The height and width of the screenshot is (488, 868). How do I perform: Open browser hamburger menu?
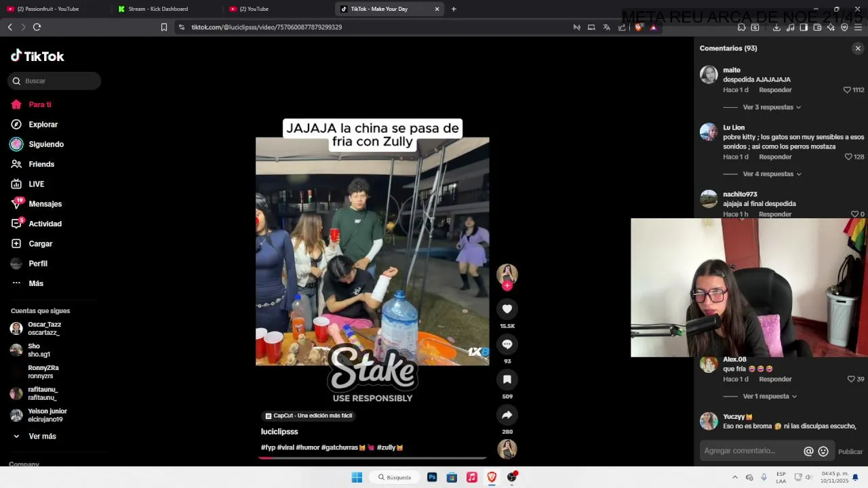coord(858,27)
